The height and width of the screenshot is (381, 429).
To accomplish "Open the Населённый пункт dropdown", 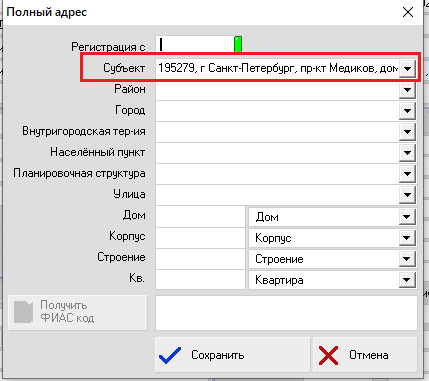I will (407, 153).
